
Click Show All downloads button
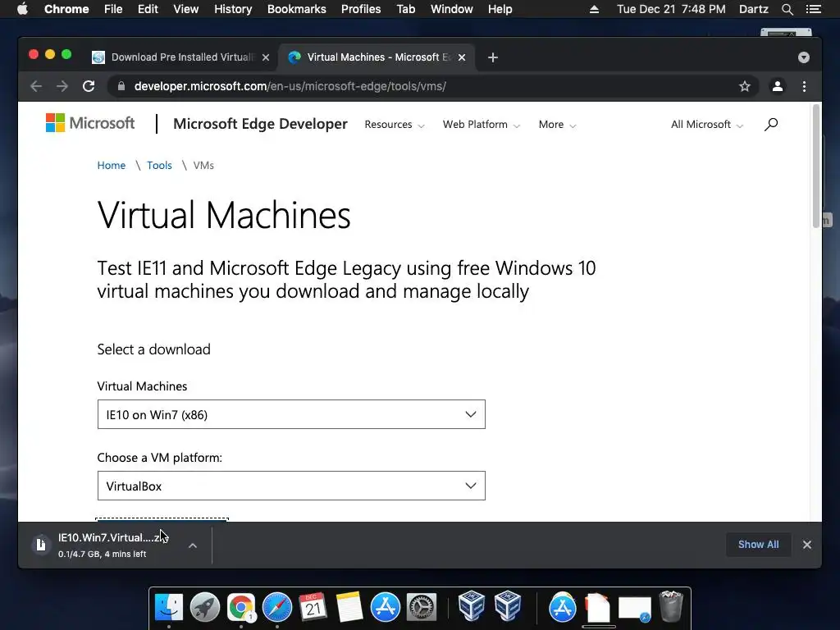[758, 545]
